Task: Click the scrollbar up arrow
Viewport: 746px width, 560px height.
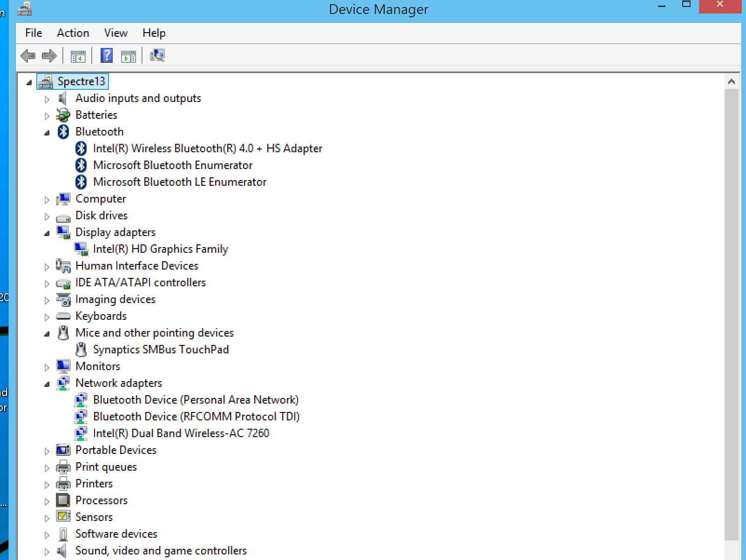Action: [732, 81]
